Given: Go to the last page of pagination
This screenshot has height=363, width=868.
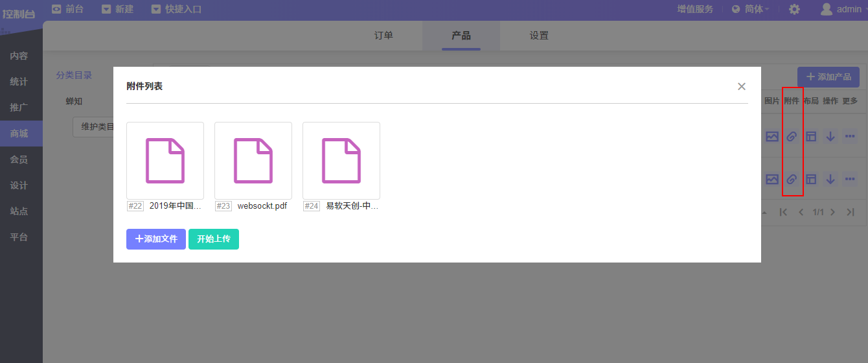Looking at the screenshot, I should [x=851, y=212].
